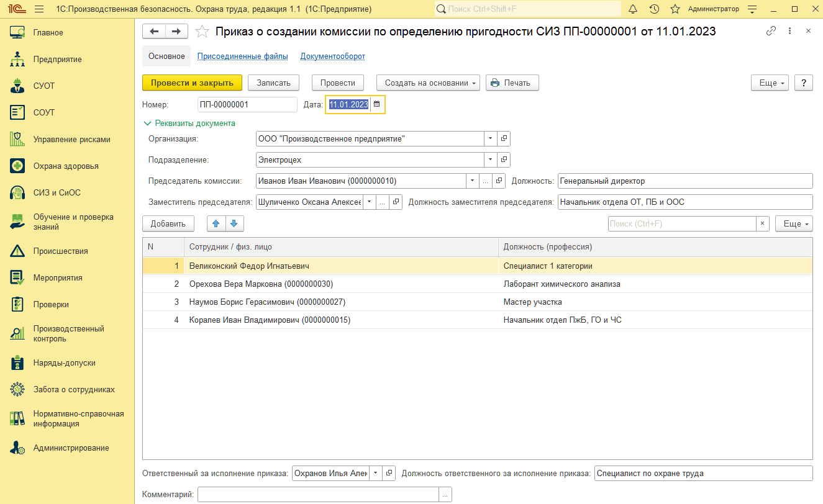Add the document to favorites with the star

coord(202,32)
